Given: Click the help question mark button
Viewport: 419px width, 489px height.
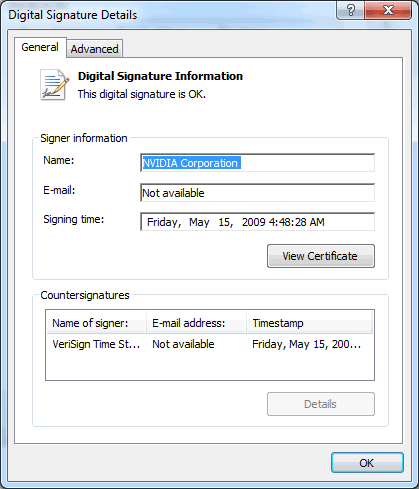Looking at the screenshot, I should [351, 10].
